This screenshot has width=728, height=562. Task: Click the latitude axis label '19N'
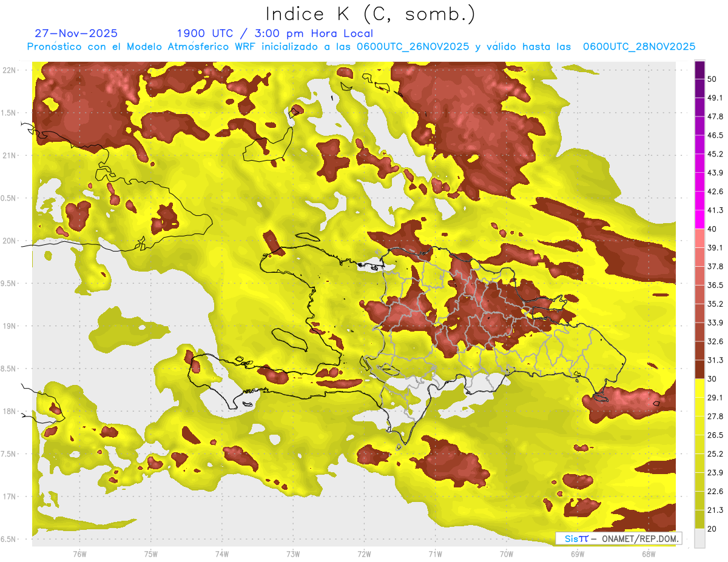pyautogui.click(x=9, y=326)
